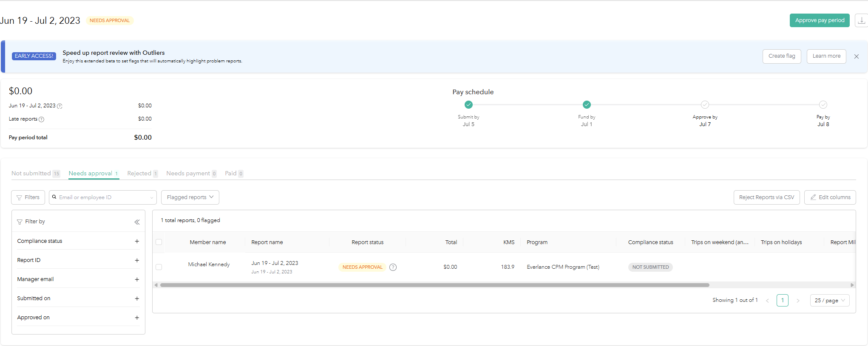Open the Flagged reports dropdown

point(190,197)
